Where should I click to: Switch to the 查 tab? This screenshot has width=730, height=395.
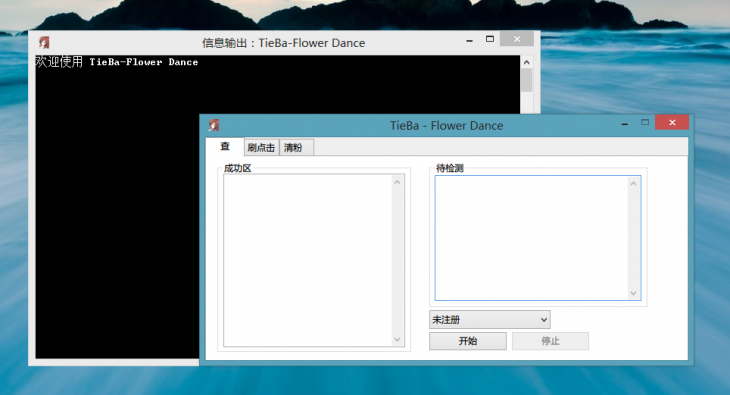tap(225, 147)
